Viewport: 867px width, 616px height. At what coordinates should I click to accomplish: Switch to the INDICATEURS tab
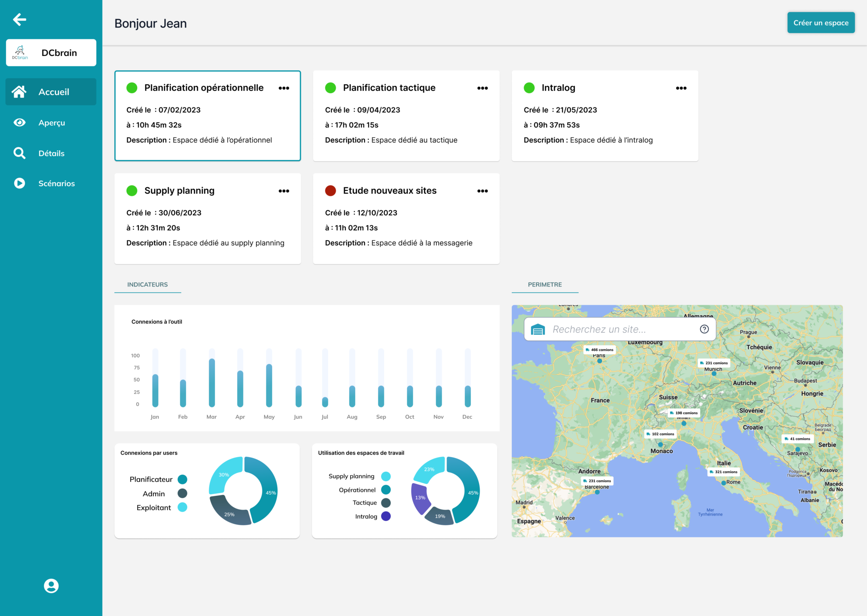click(x=147, y=285)
